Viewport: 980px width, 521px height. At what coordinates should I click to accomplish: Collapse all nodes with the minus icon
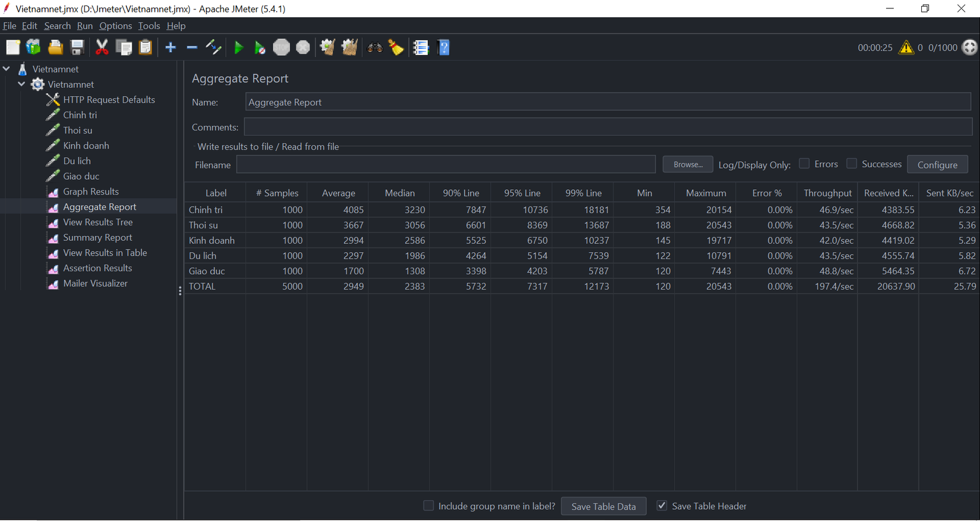[x=192, y=47]
